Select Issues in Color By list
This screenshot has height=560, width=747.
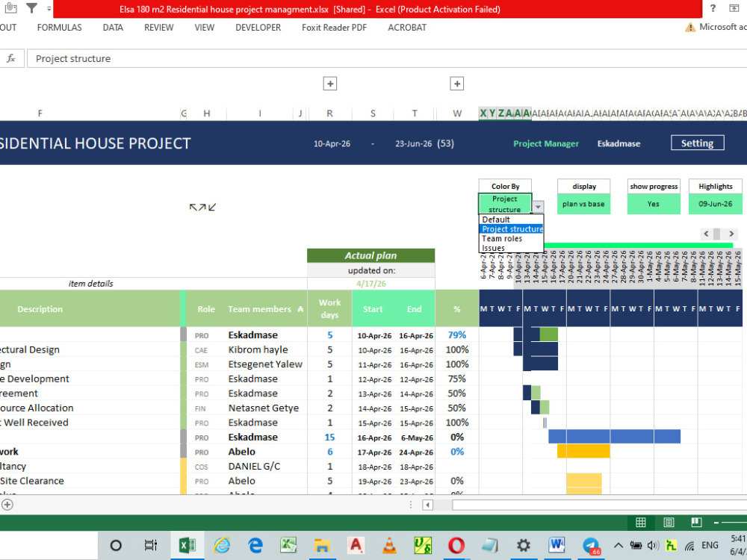[511, 248]
